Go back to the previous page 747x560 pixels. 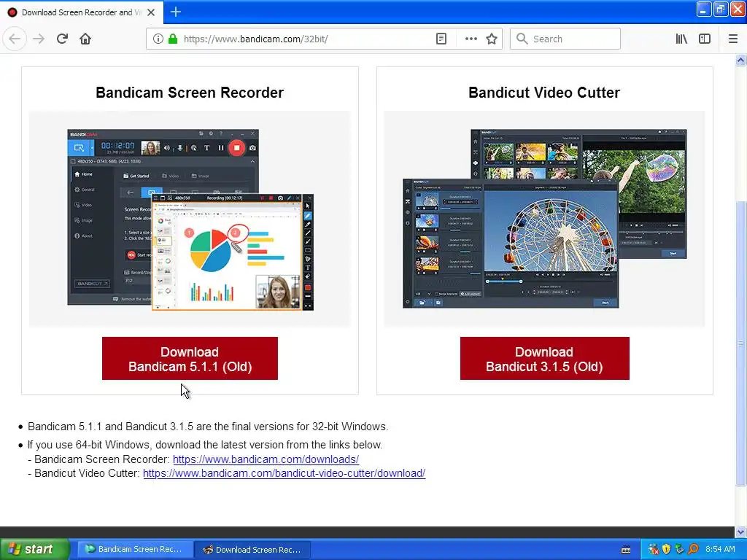[15, 39]
